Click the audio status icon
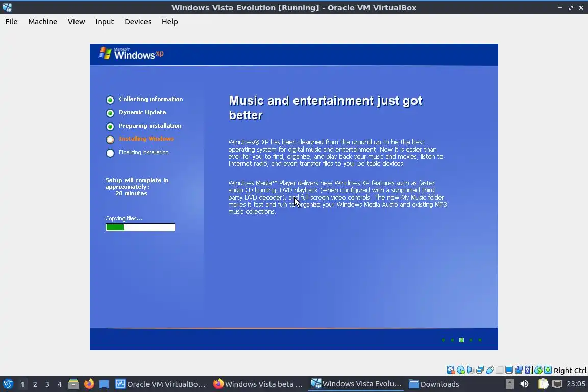The image size is (588, 392). 470,370
